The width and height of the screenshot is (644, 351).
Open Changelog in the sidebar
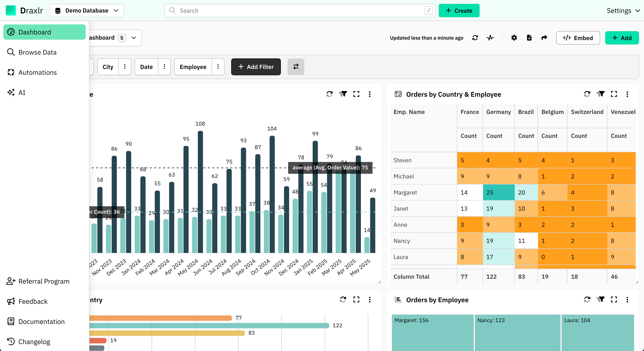coord(44,342)
